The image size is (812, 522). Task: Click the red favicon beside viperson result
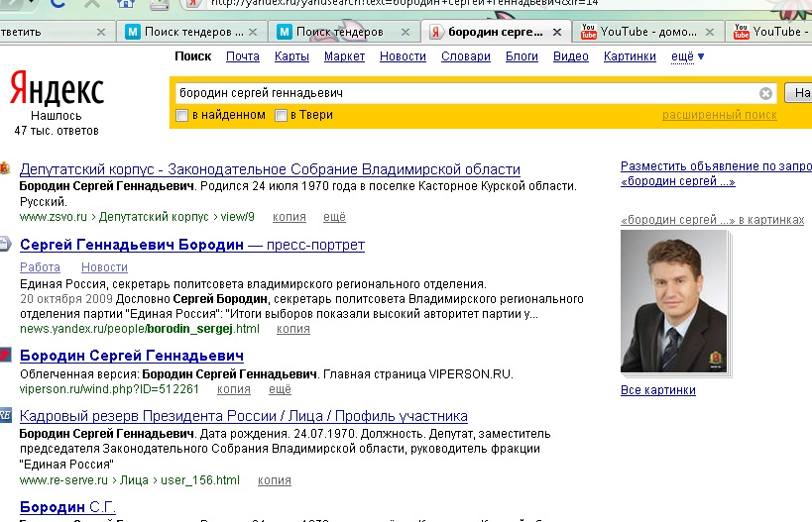[5, 355]
